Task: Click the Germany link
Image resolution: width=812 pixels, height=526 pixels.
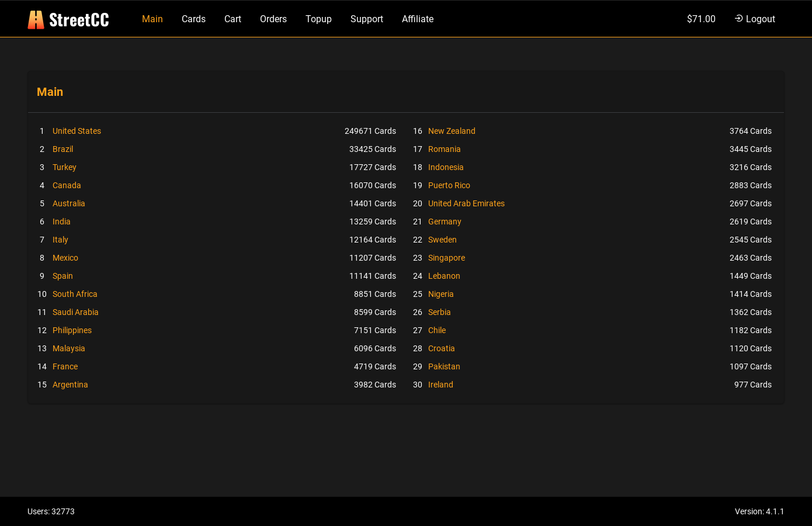Action: point(445,222)
